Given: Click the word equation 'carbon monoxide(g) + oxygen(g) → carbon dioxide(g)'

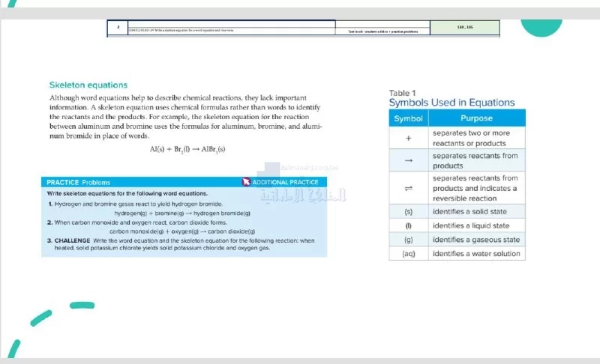Looking at the screenshot, I should tap(182, 231).
